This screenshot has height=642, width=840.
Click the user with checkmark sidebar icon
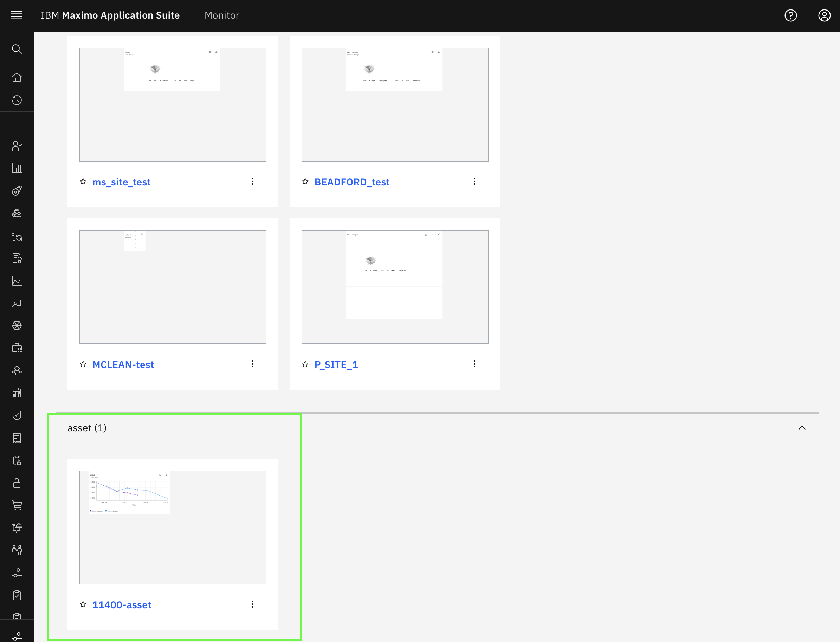pos(17,146)
